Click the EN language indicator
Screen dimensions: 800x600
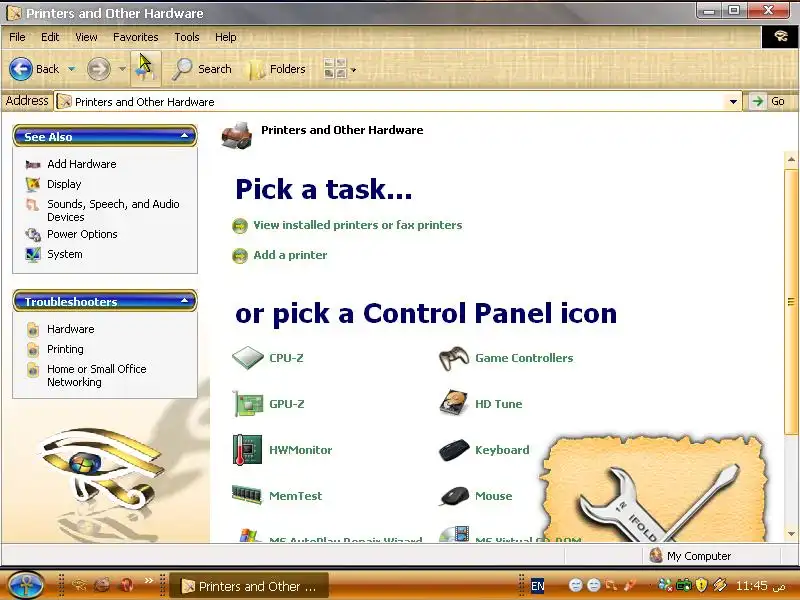538,586
